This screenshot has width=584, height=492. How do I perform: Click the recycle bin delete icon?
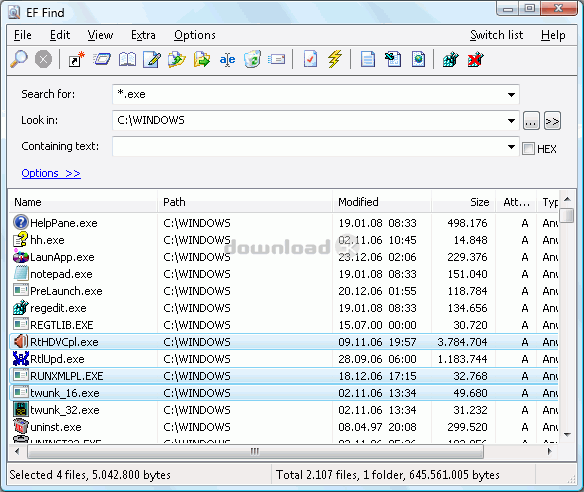(x=252, y=59)
